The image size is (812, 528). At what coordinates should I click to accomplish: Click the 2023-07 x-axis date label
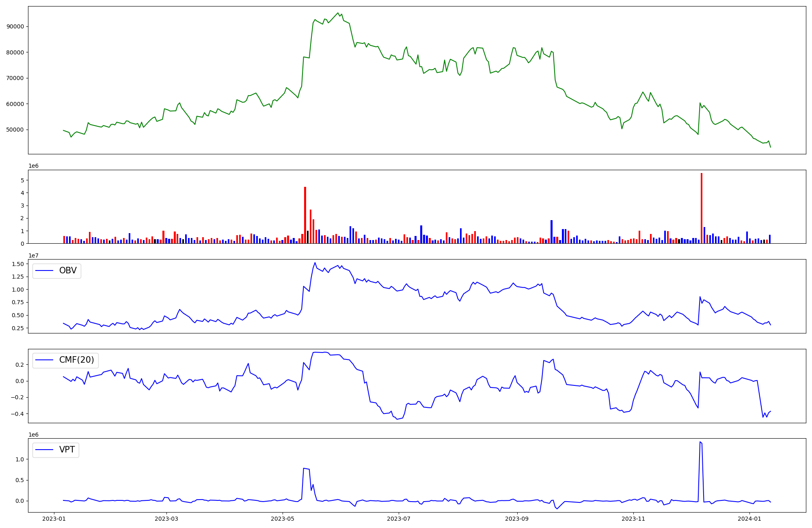click(x=399, y=519)
